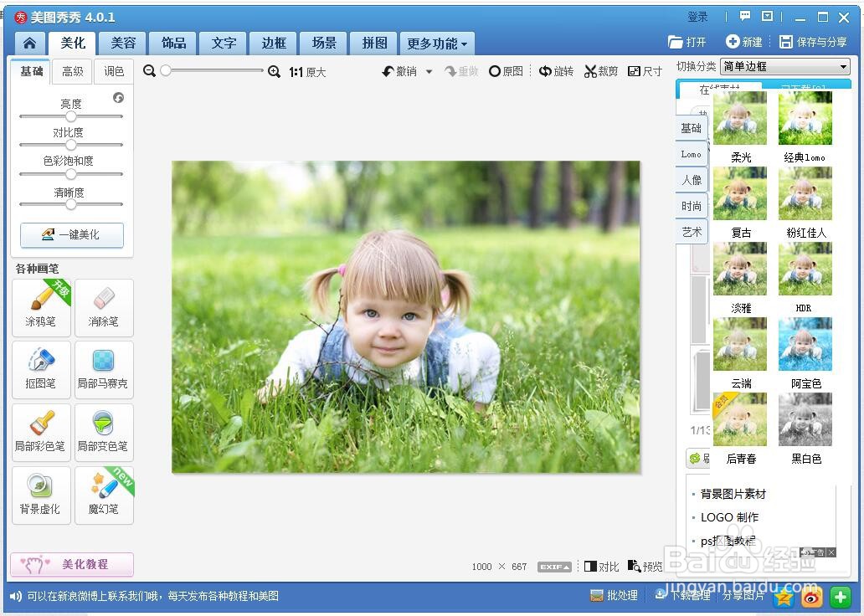Enable the 预览 preview mode
Screen dimensions: 864x616
645,567
